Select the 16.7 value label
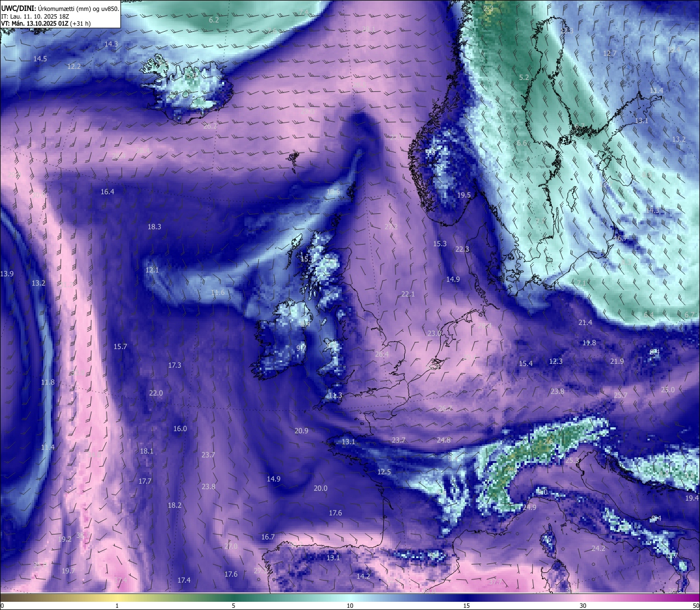This screenshot has height=610, width=700. click(268, 537)
